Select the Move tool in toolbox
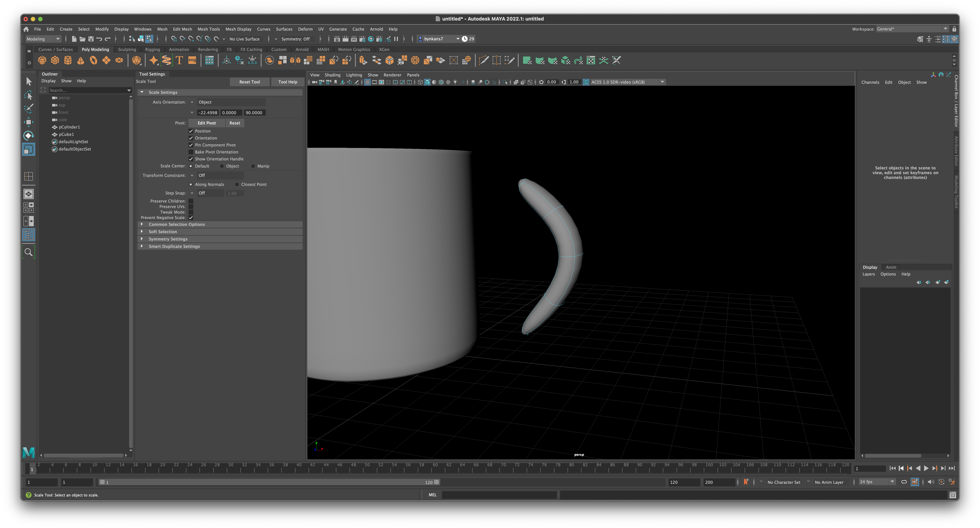 click(29, 122)
